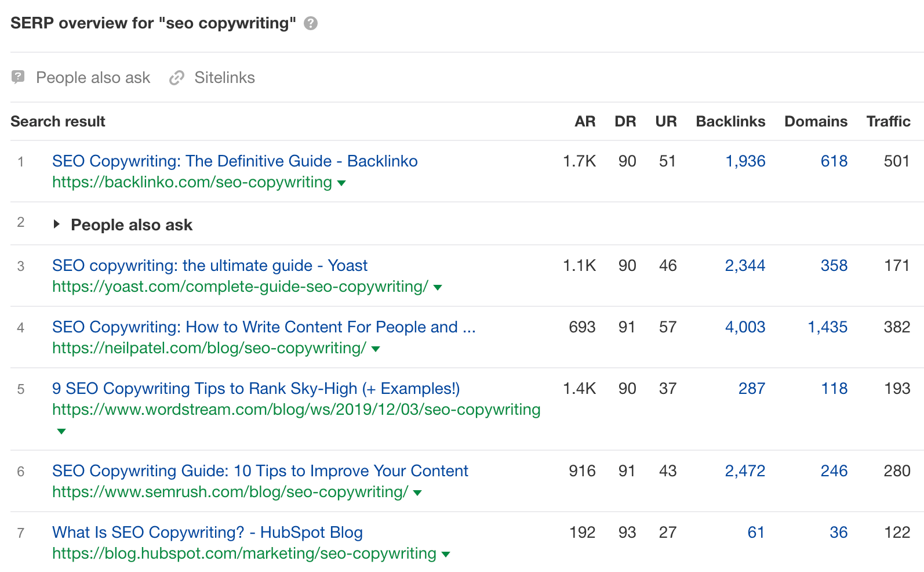Open dropdown next to neilpatel.com URL
This screenshot has width=924, height=572.
(x=376, y=349)
